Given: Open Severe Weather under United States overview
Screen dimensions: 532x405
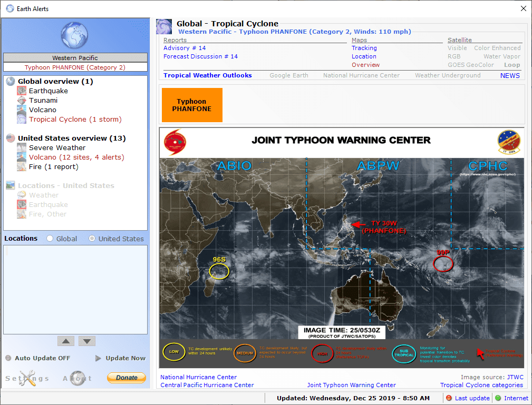Looking at the screenshot, I should click(57, 148).
